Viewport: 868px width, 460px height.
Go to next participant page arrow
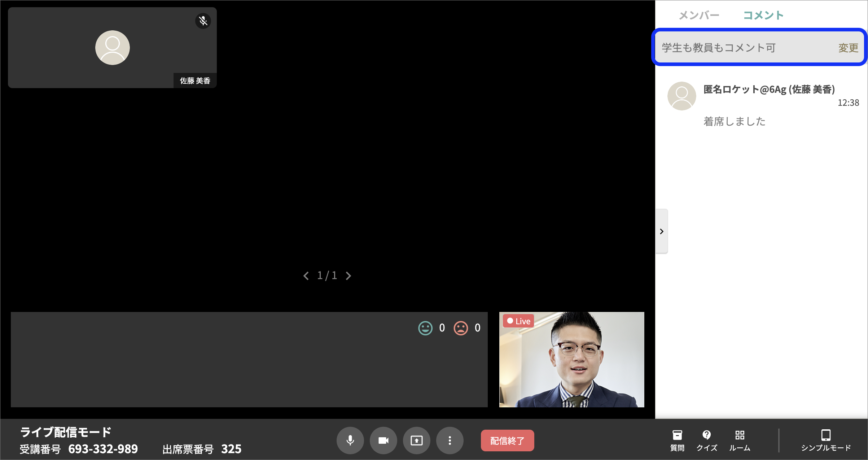click(x=348, y=276)
